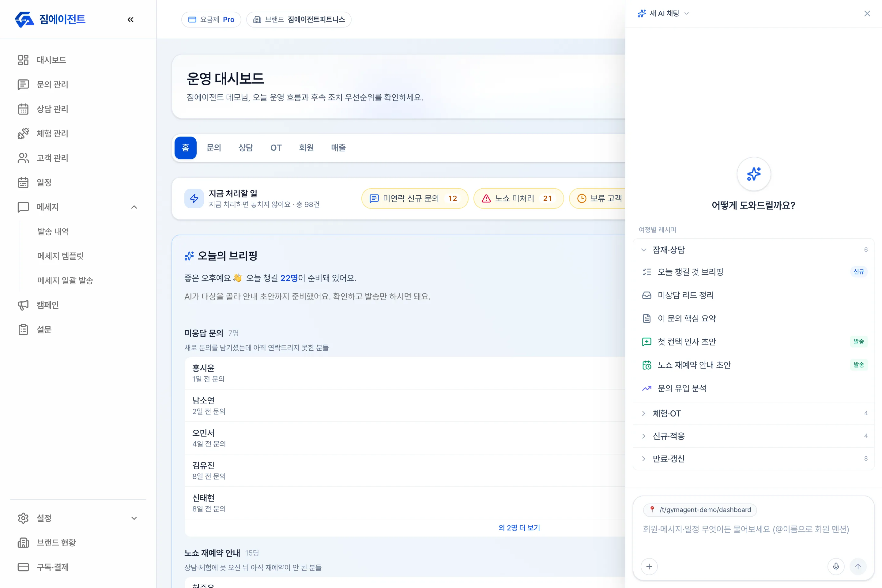Viewport: 882px width, 588px height.
Task: Switch to the 회원 tab
Action: pos(306,148)
